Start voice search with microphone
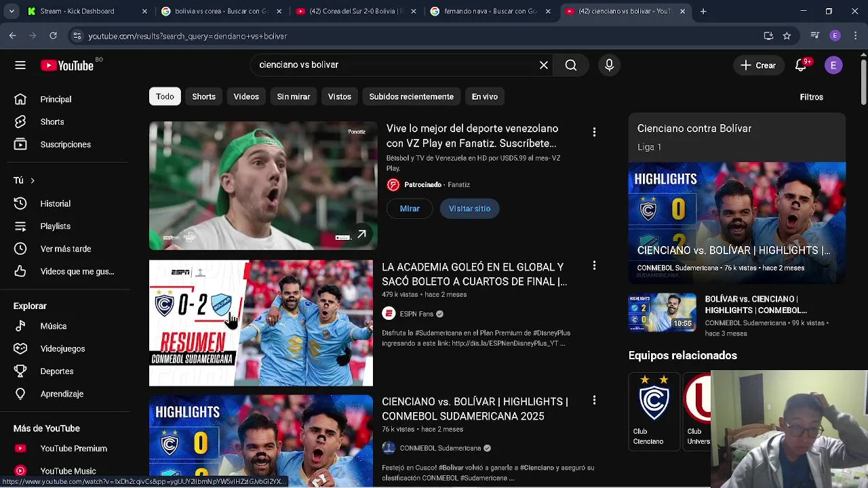Screen dimensions: 868x488 click(609, 65)
